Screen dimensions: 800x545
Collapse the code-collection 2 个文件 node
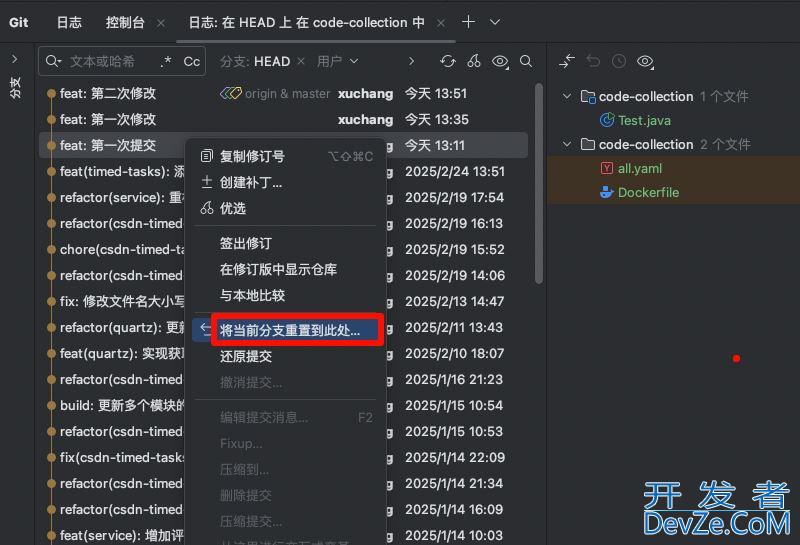567,144
